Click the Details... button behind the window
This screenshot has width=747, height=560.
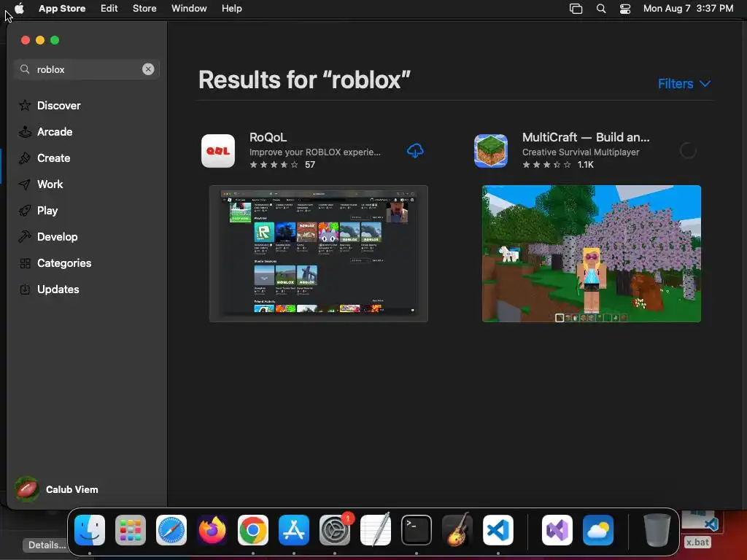tap(46, 545)
